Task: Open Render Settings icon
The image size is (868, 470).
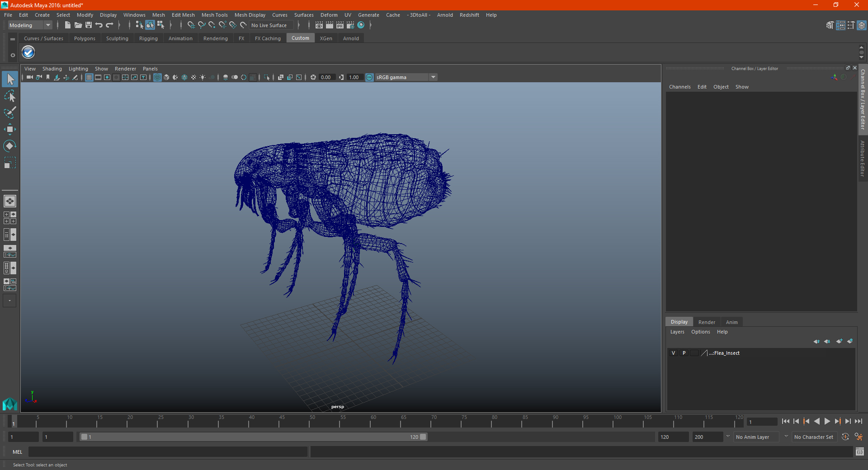Action: click(350, 25)
